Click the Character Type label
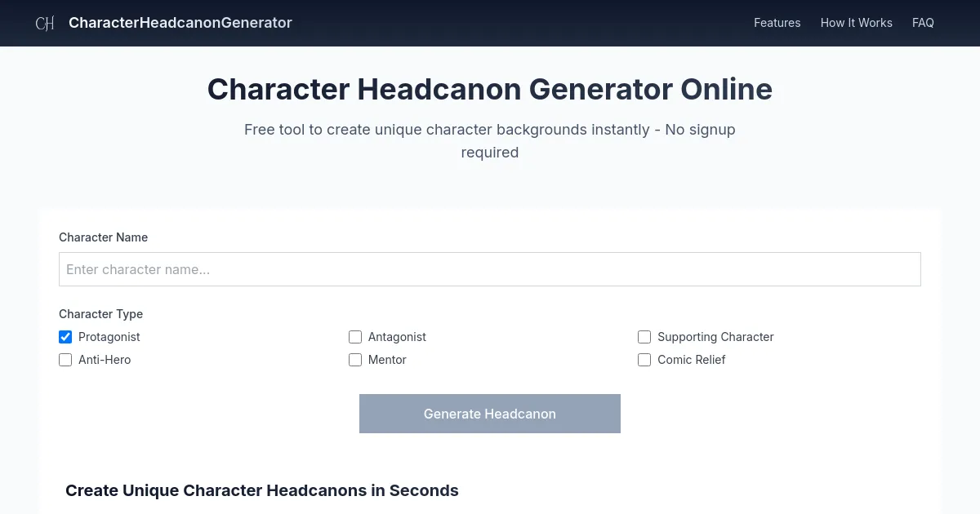The image size is (980, 514). click(100, 314)
